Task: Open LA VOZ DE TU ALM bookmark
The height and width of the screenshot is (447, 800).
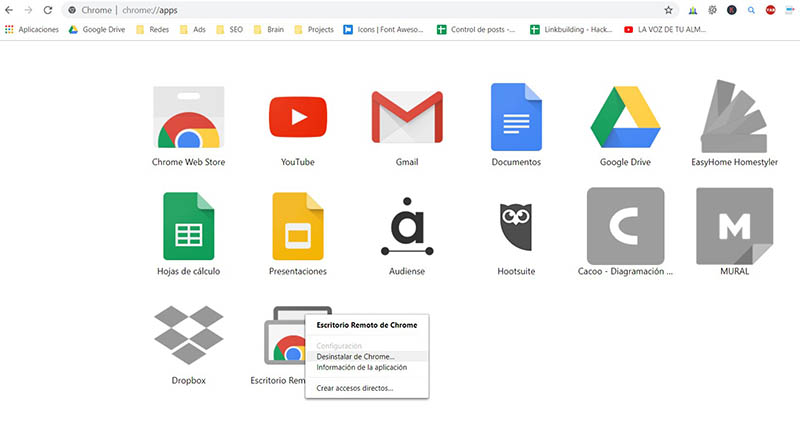Action: point(665,30)
